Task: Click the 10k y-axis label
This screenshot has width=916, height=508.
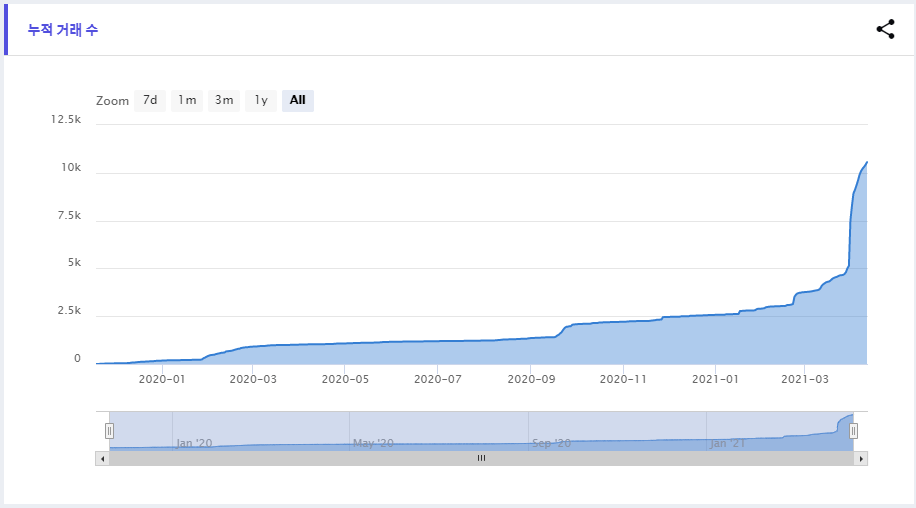Action: point(71,168)
